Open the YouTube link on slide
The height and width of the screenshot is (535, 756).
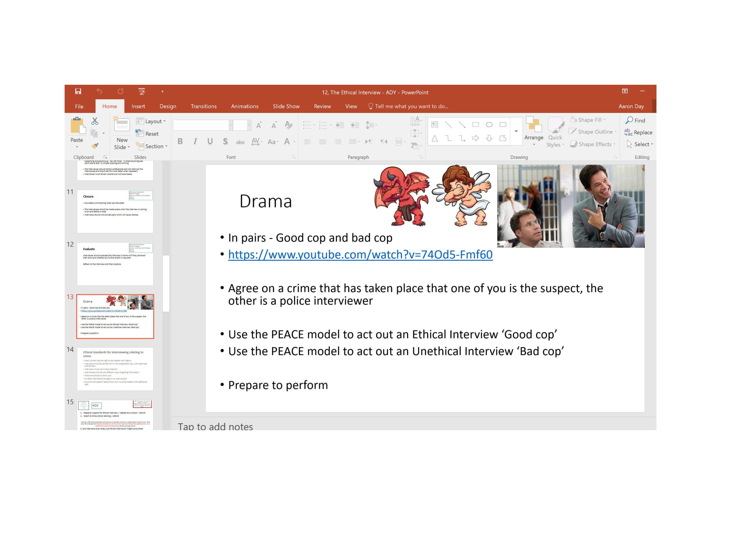coord(360,255)
